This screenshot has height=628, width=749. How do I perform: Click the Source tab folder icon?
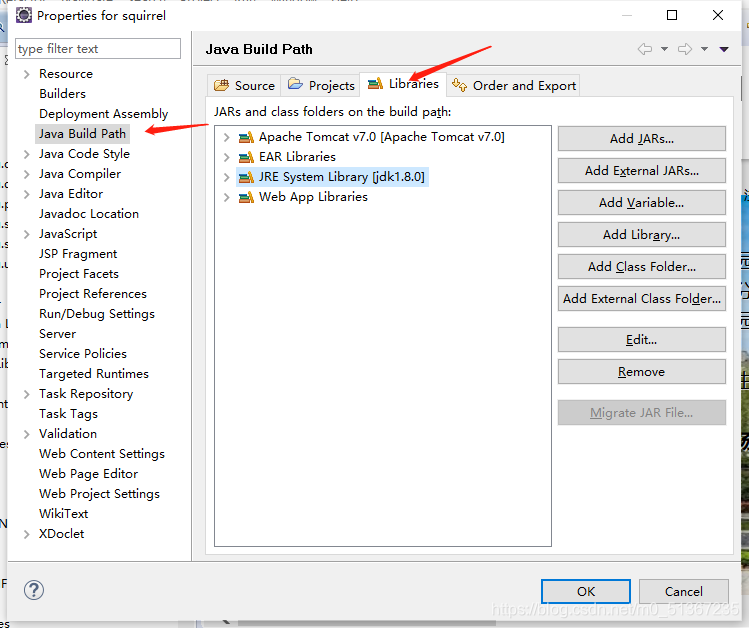coord(221,85)
